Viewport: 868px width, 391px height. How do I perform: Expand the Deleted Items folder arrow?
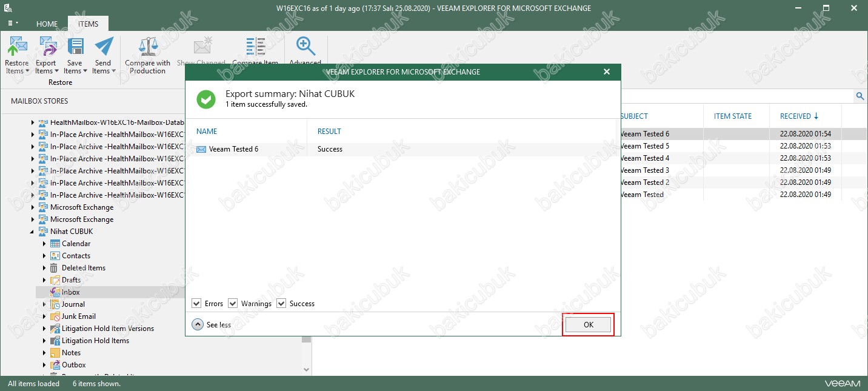pos(44,268)
